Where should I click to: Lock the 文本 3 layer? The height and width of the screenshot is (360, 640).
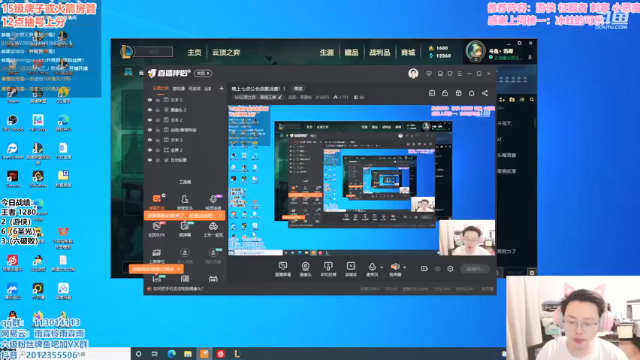click(x=158, y=140)
